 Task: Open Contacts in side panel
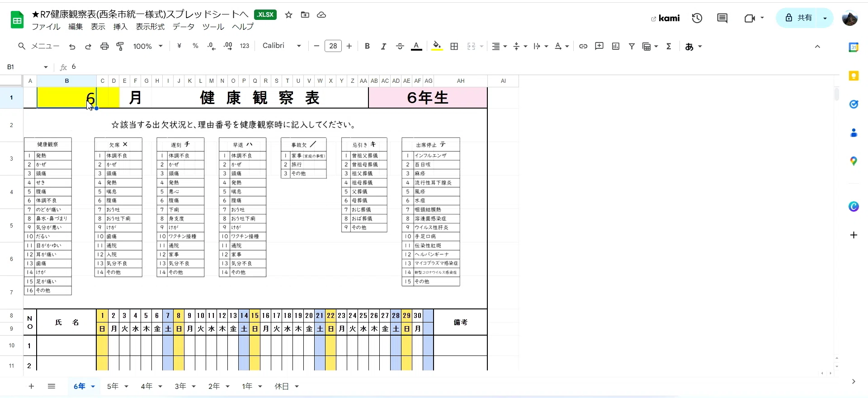click(854, 133)
